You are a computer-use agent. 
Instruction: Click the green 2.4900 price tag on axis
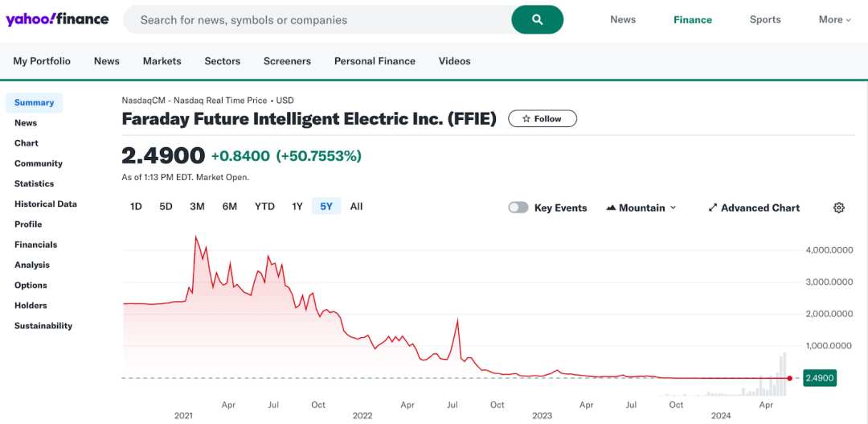click(x=819, y=379)
